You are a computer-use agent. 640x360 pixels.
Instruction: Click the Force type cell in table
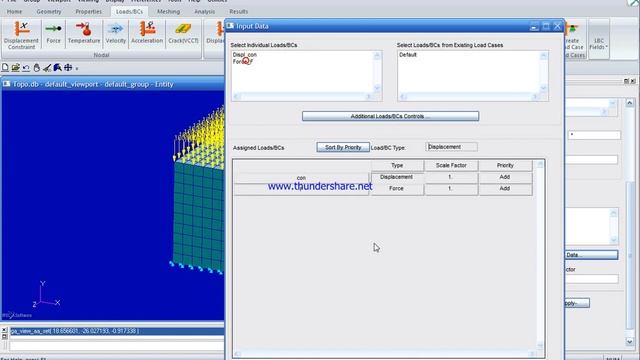(397, 189)
